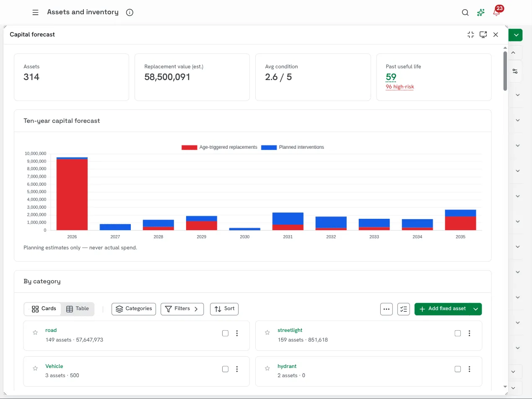Open the Categories grouping selector
This screenshot has width=532, height=399.
coord(134,309)
